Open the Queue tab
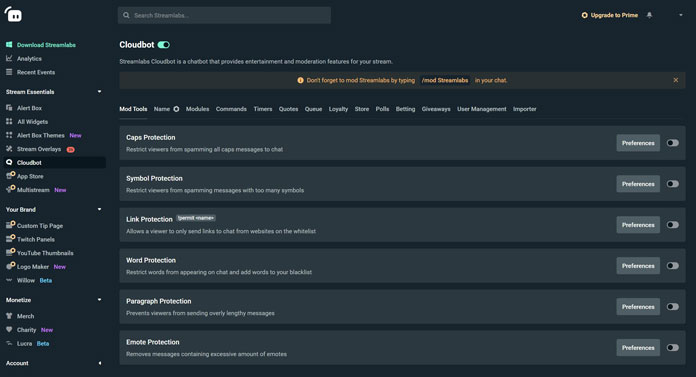This screenshot has width=696, height=377. coord(313,109)
